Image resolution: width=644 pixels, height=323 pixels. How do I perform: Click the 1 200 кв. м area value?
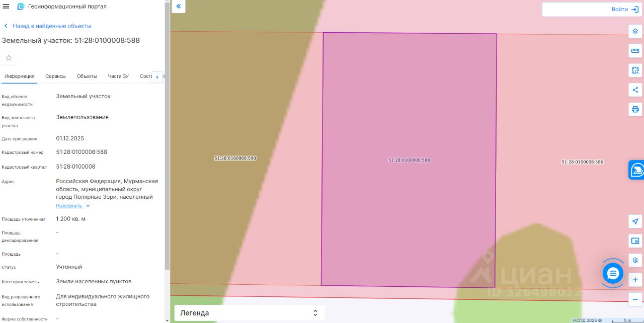tap(71, 219)
